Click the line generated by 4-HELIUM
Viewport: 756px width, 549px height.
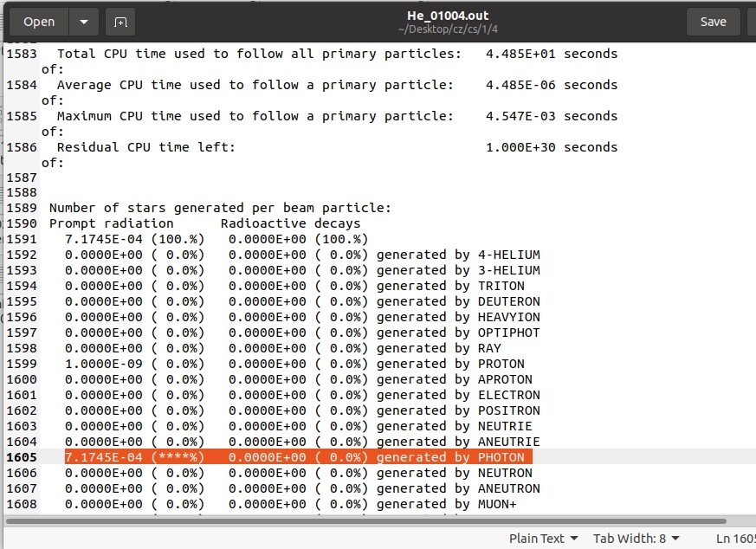pos(302,255)
